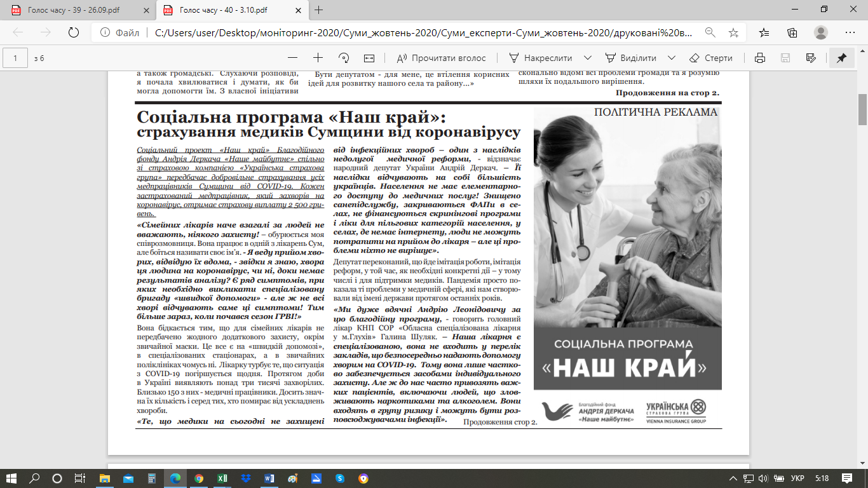The width and height of the screenshot is (868, 488).
Task: Select the 'Виділити' highlight tool
Action: (631, 58)
